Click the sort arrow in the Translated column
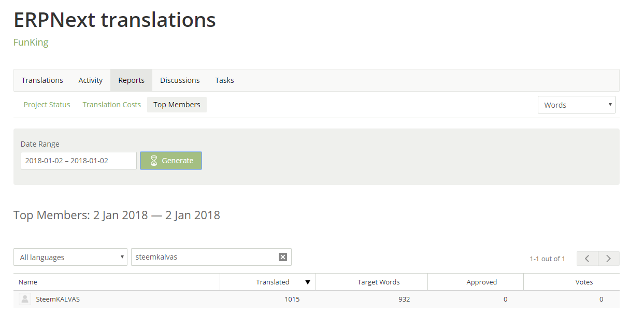 (x=308, y=282)
